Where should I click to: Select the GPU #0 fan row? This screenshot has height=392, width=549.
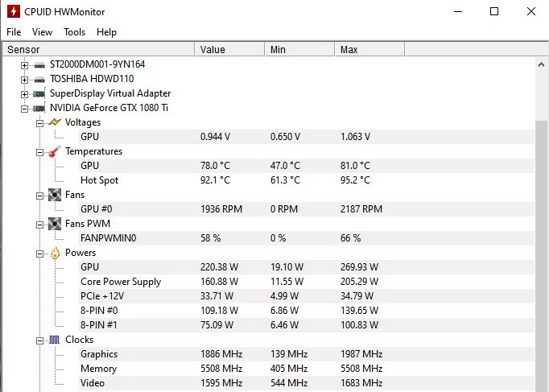[307, 209]
